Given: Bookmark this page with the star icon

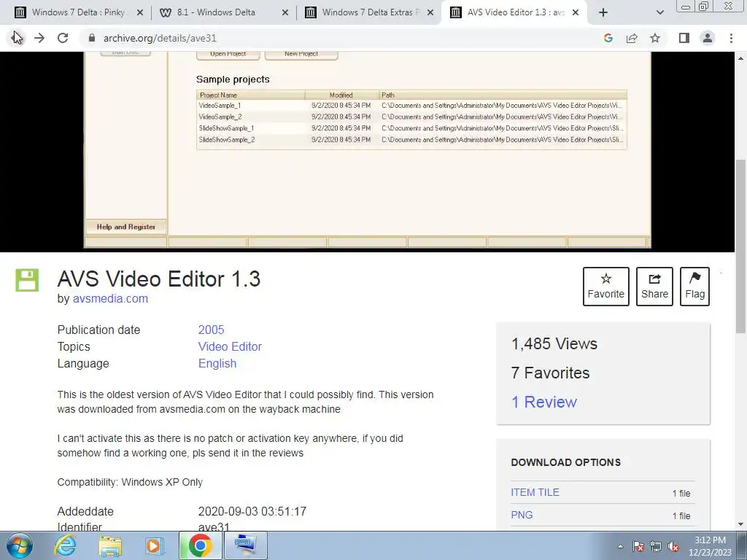Looking at the screenshot, I should [x=655, y=38].
